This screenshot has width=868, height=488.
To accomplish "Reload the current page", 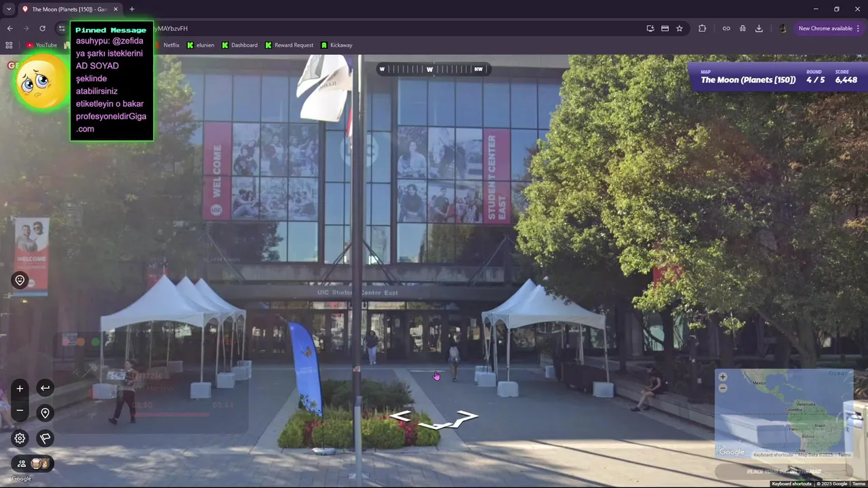I will point(42,28).
